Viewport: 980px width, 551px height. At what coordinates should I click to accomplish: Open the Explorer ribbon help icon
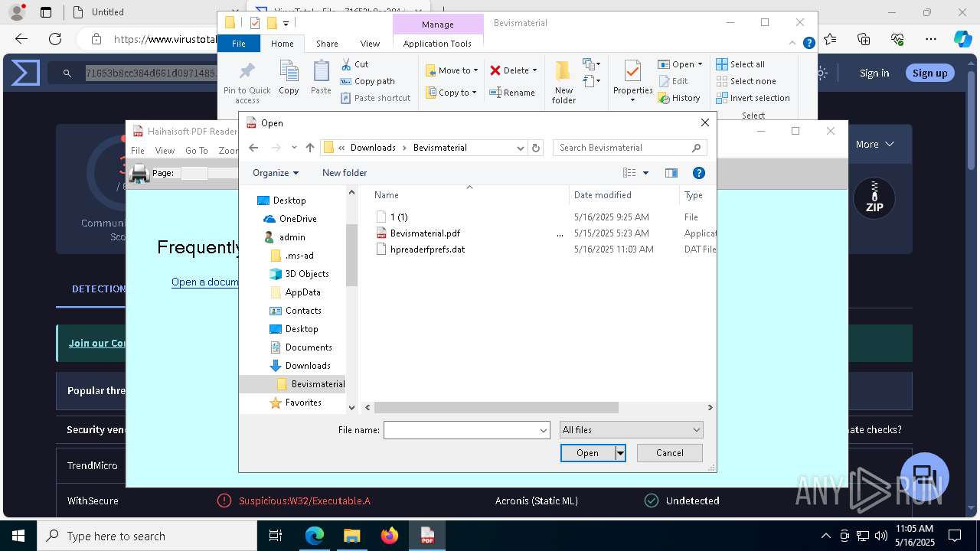808,44
